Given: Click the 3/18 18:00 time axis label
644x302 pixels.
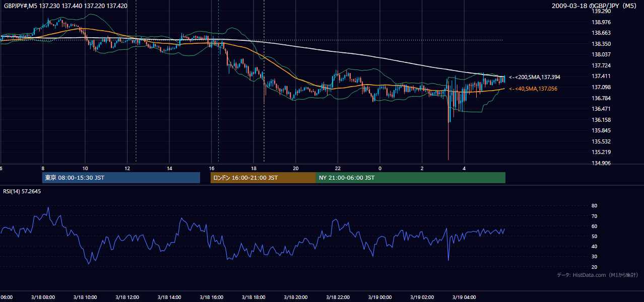Looking at the screenshot, I should [x=253, y=297].
